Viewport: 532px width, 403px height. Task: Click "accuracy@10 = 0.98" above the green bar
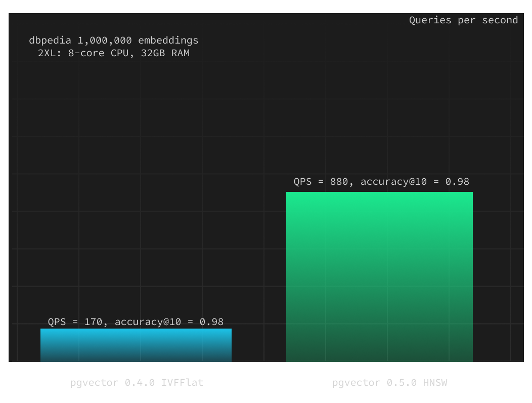415,182
